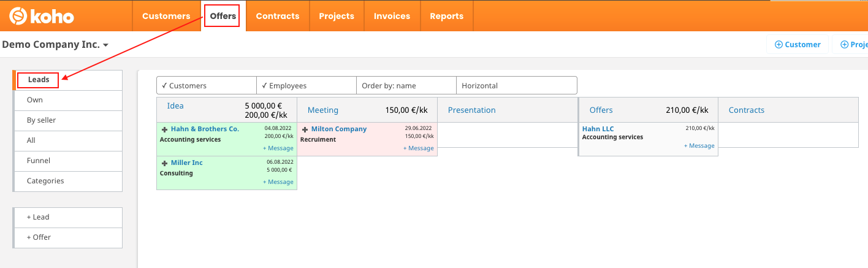Click the Koho logo
Screen dimensions: 868x268
pyautogui.click(x=41, y=17)
